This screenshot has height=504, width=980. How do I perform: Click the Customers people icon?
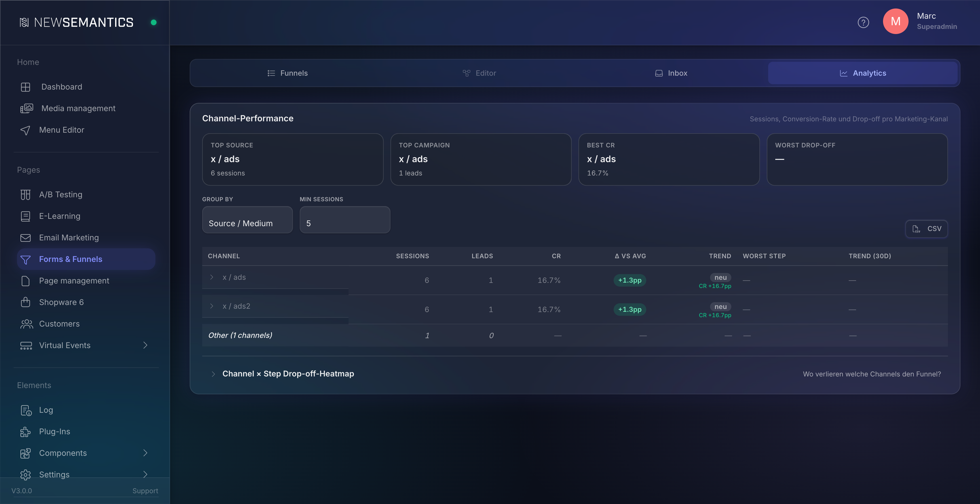26,324
